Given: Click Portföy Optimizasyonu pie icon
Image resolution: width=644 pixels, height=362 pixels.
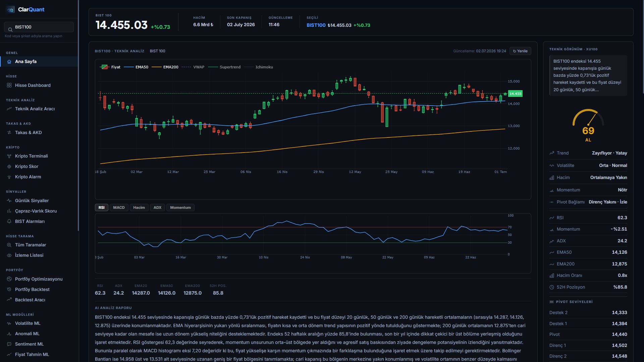Looking at the screenshot, I should tap(9, 279).
